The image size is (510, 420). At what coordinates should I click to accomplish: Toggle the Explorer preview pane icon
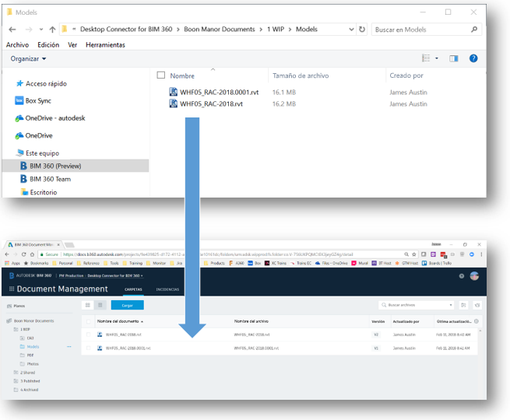click(x=454, y=58)
